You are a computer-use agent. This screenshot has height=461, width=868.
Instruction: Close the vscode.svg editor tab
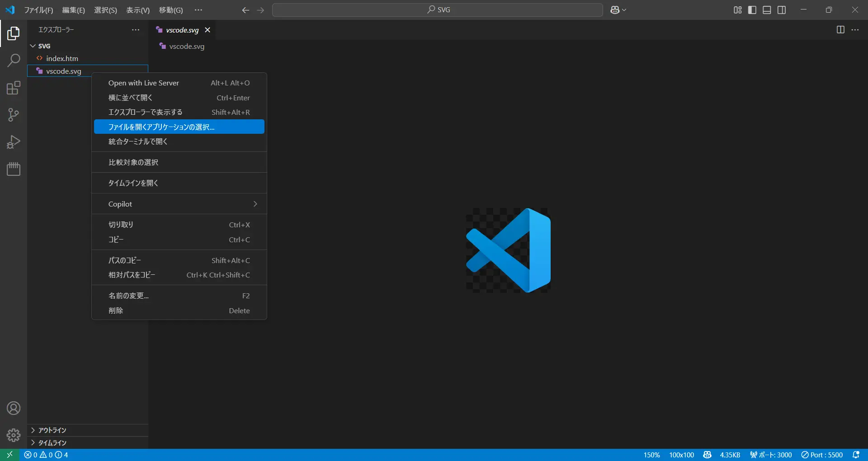point(208,30)
